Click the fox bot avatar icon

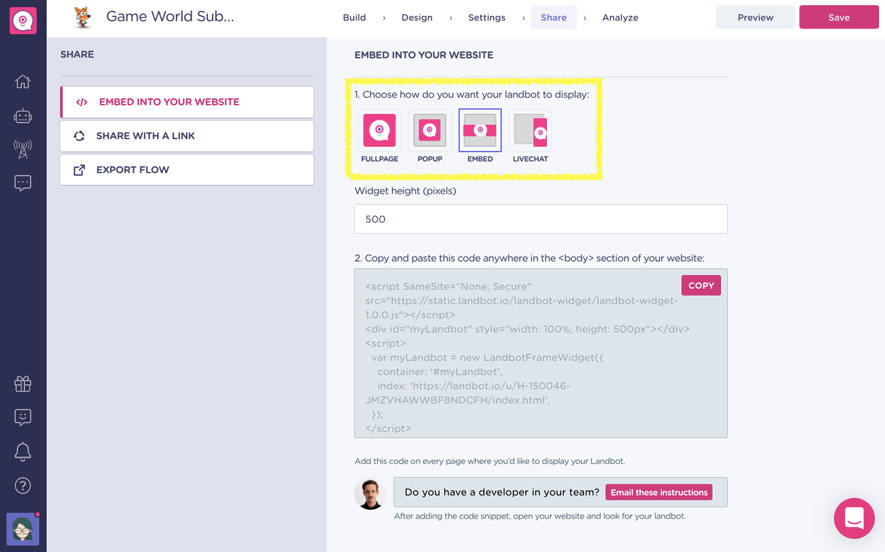coord(82,17)
